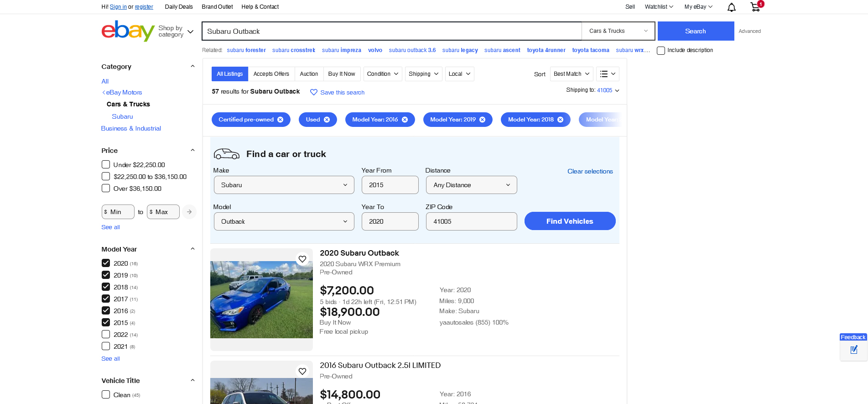Check $22,250.00 to $36,150.00 filter
This screenshot has height=404, width=868.
pyautogui.click(x=106, y=176)
